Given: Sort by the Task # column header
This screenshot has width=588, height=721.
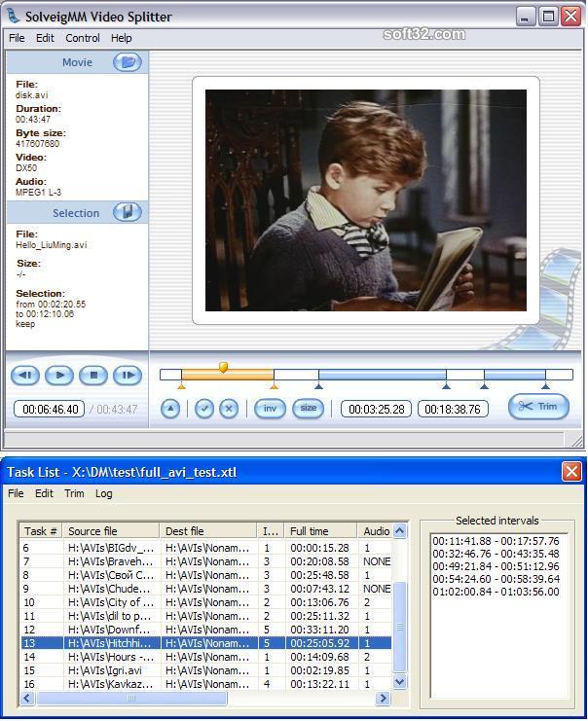Looking at the screenshot, I should (x=41, y=531).
